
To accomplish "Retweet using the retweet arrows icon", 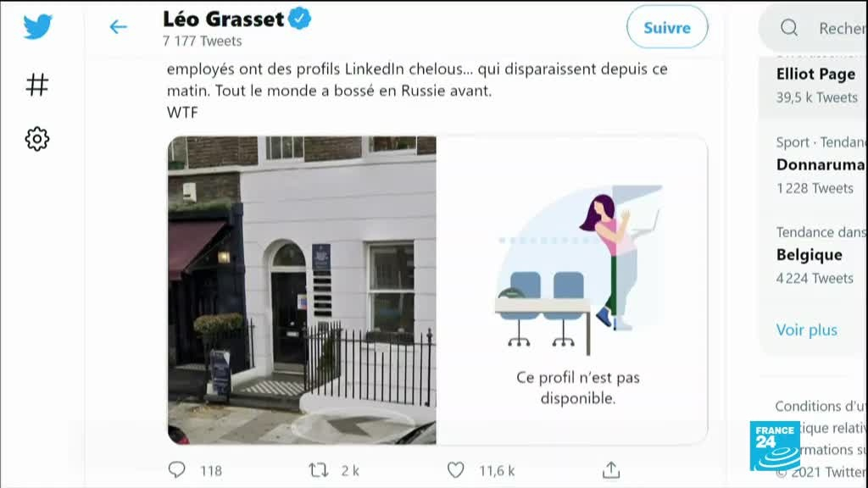I will click(319, 470).
